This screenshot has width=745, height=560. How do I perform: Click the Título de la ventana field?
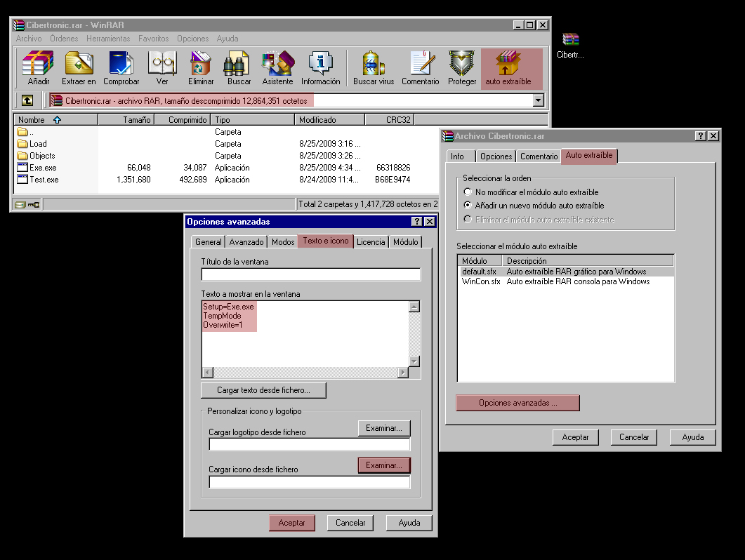[x=311, y=274]
